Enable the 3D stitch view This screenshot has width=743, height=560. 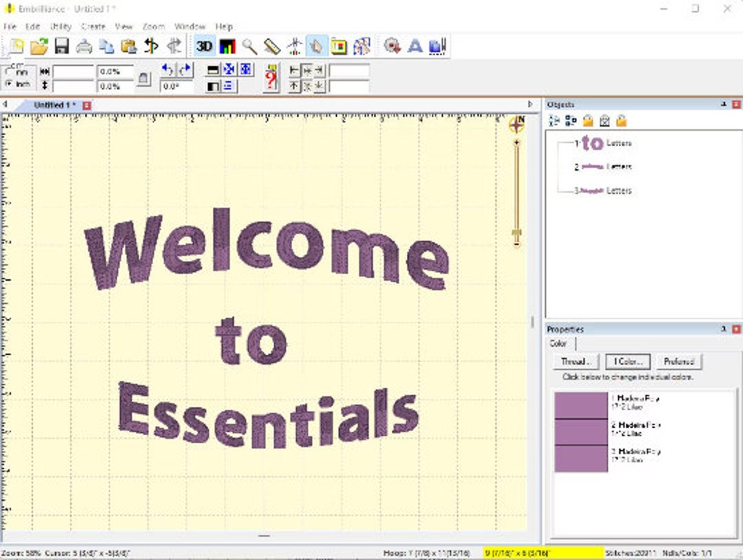coord(204,46)
